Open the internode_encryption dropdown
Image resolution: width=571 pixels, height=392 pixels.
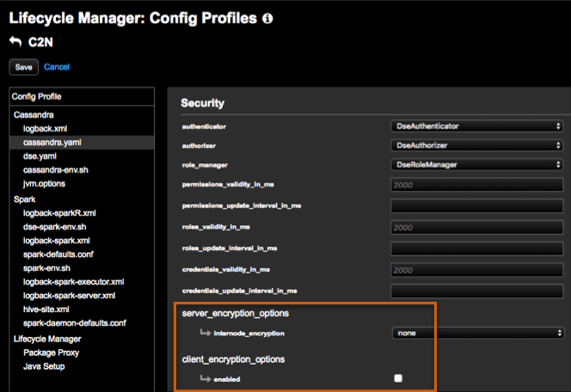point(478,333)
